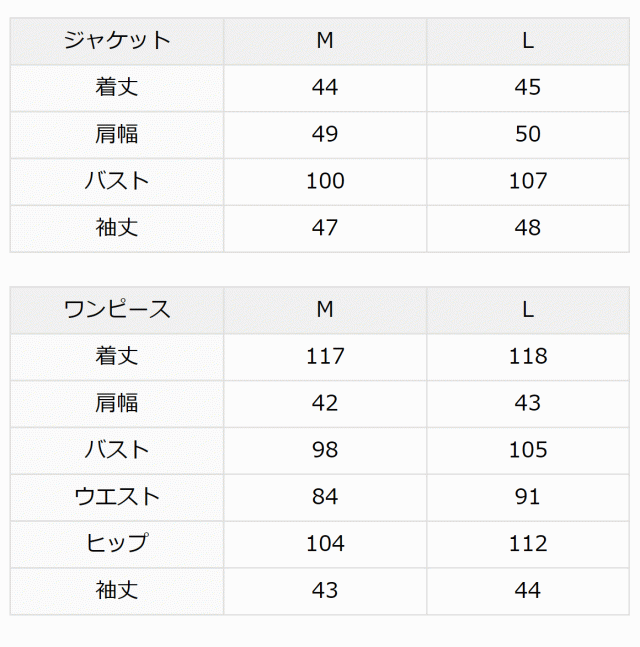
Task: Select jacket 袖丈 L value 48
Action: (x=528, y=228)
